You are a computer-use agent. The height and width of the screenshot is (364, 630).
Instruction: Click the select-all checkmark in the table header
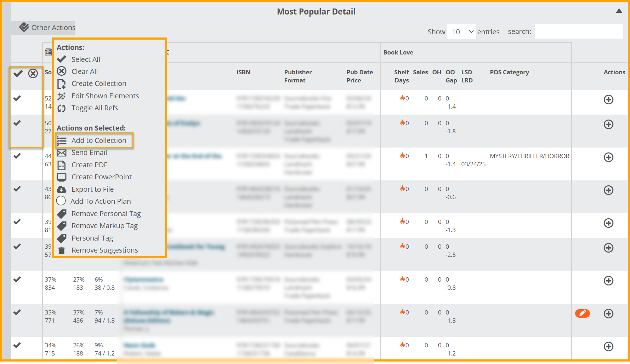(18, 74)
